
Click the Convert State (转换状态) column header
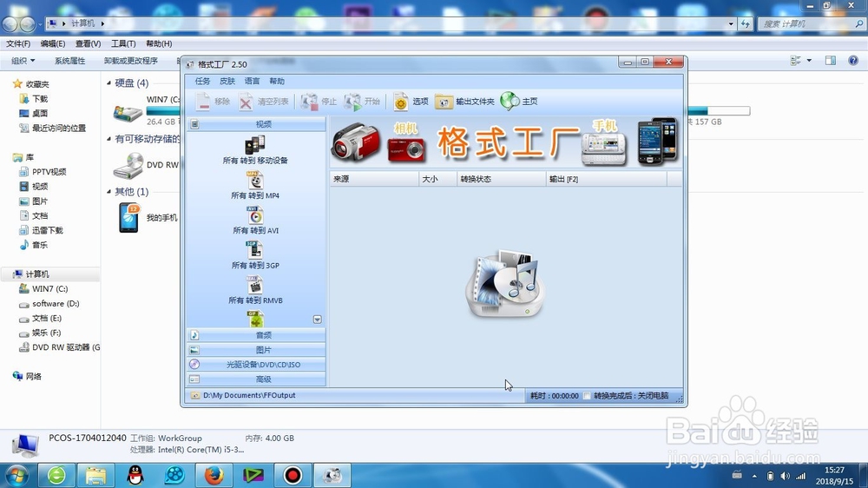click(502, 179)
